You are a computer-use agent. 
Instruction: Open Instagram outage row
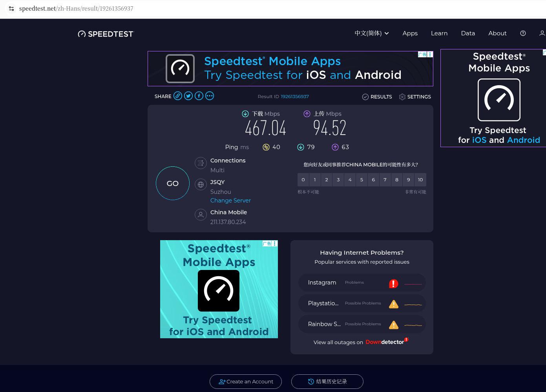point(362,283)
